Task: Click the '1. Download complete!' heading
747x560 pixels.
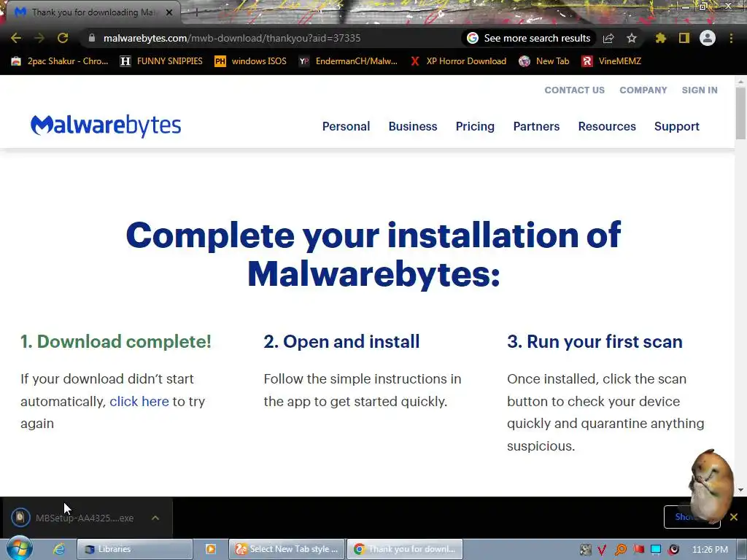Action: (x=116, y=341)
